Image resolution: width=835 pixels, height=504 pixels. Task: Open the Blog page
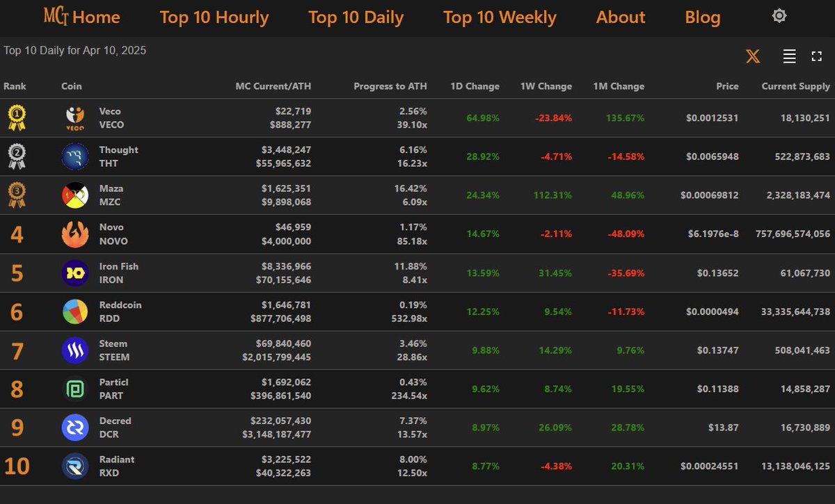703,17
